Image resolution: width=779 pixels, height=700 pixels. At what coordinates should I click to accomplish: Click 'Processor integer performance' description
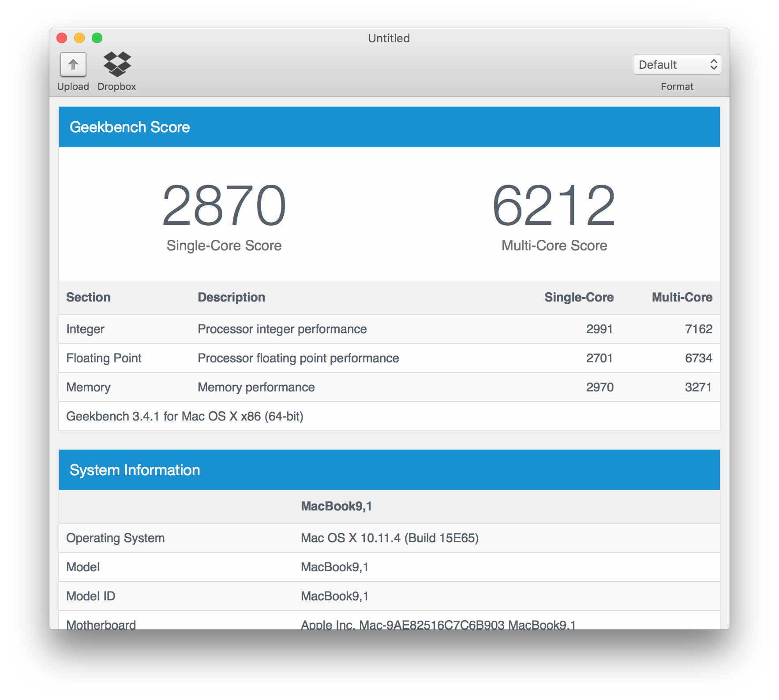pos(282,329)
